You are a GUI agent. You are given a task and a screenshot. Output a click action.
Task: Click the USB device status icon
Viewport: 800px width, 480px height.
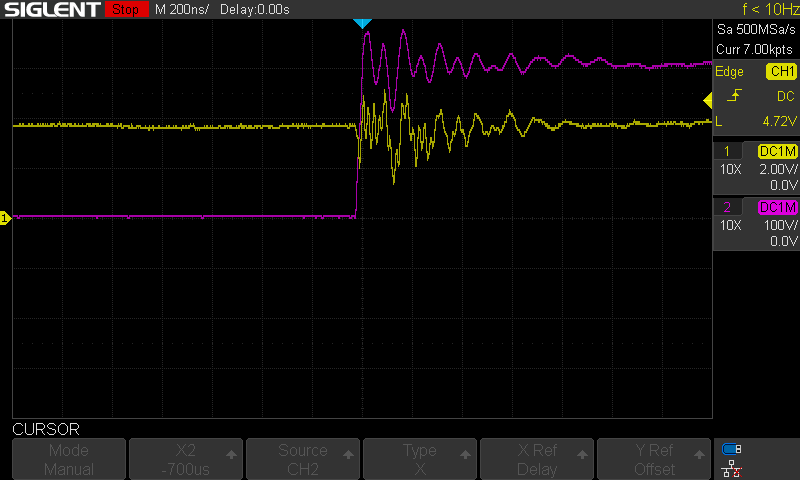[732, 449]
